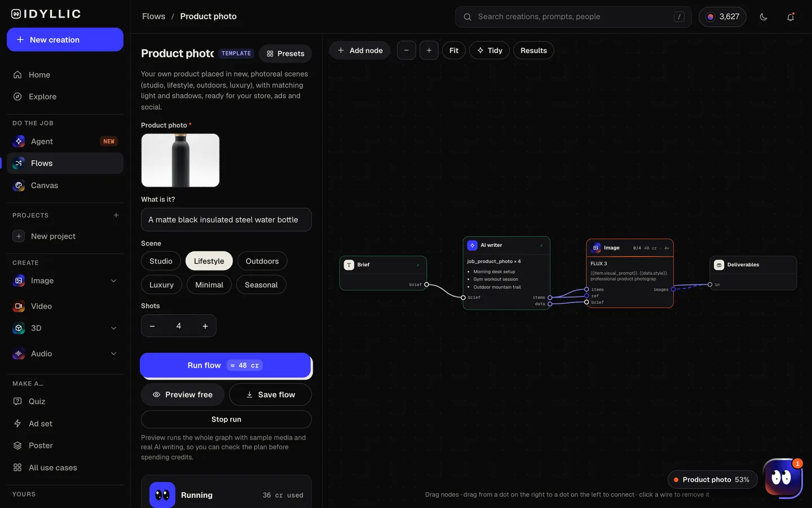812x508 pixels.
Task: Open the credits balance 3,627
Action: [722, 17]
